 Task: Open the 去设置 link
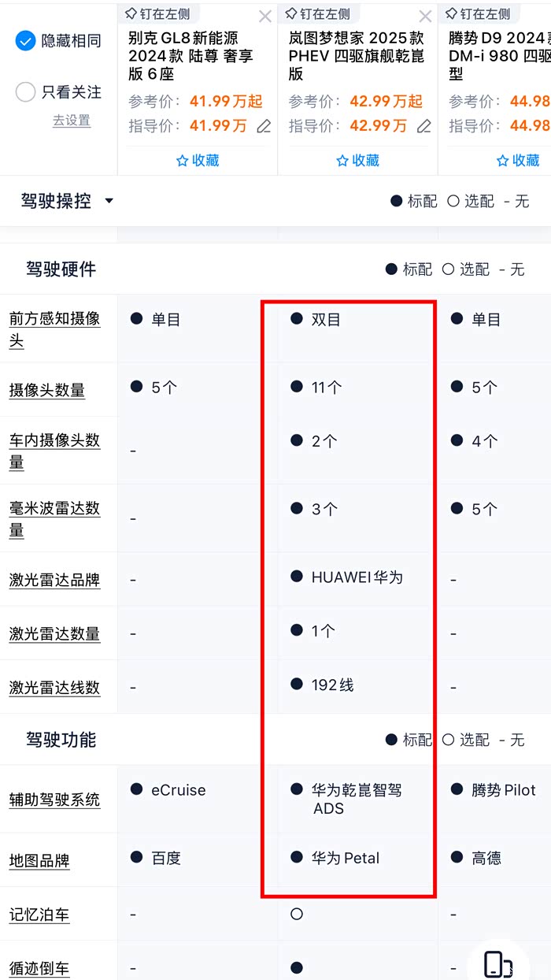(72, 121)
